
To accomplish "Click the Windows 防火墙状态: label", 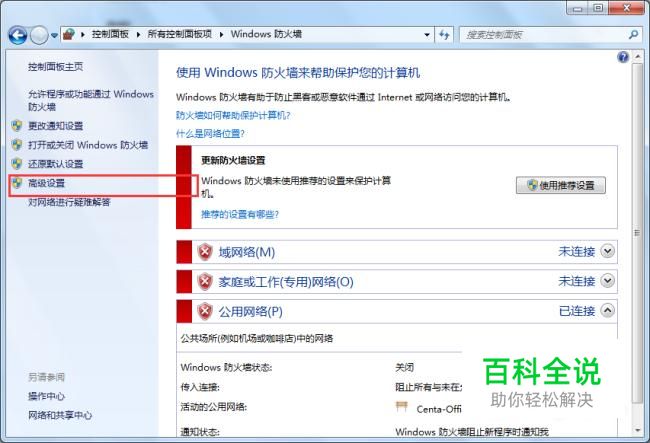I will pyautogui.click(x=226, y=367).
